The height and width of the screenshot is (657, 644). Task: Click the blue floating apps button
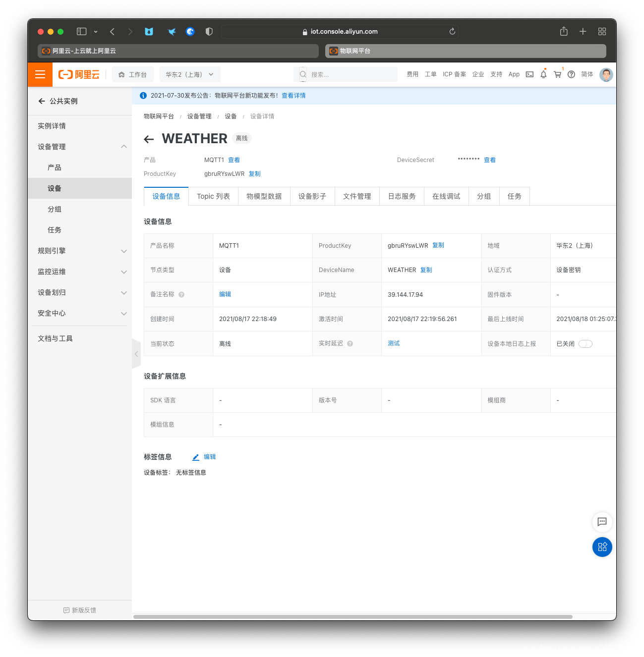[602, 547]
